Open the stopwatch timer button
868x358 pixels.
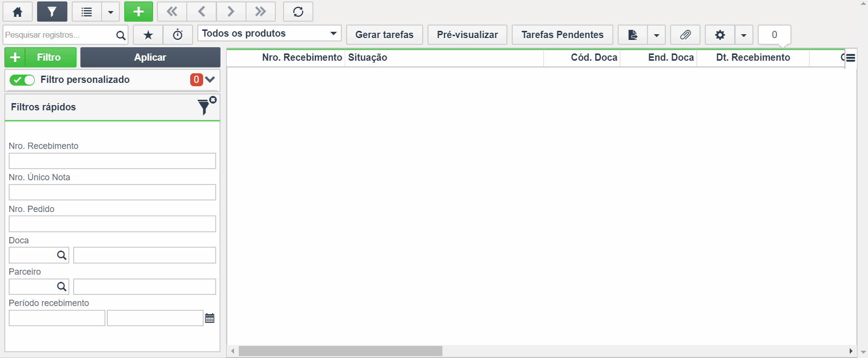click(x=178, y=35)
